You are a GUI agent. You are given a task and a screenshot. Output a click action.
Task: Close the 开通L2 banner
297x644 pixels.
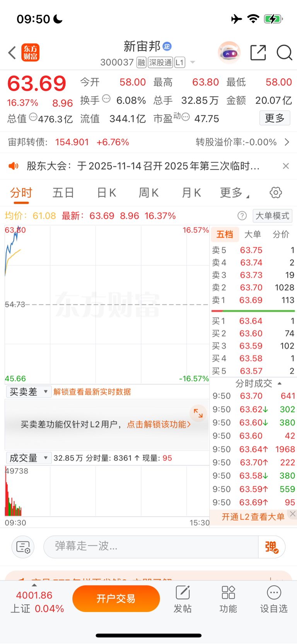pyautogui.click(x=293, y=514)
